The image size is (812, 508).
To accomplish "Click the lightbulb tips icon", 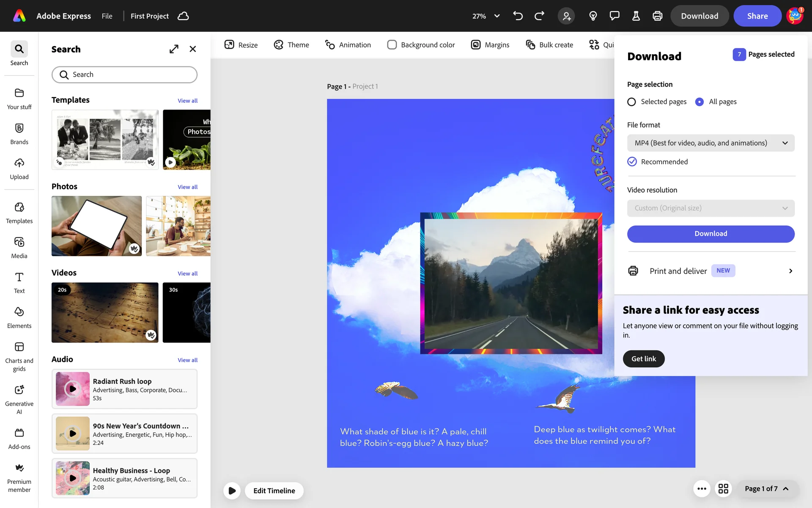I will [593, 16].
